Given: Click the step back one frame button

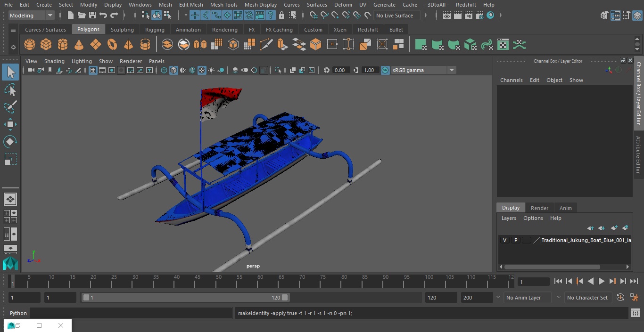Looking at the screenshot, I should tap(569, 281).
